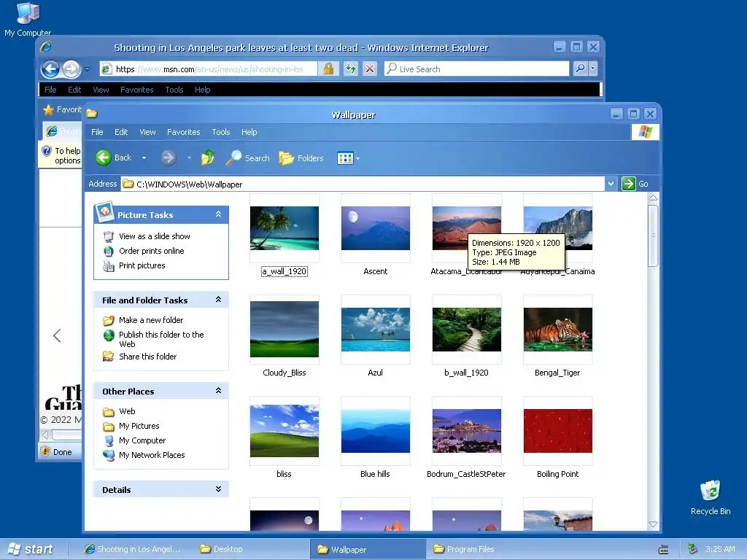Open Tools menu in Internet Explorer
The height and width of the screenshot is (560, 747).
[x=174, y=90]
